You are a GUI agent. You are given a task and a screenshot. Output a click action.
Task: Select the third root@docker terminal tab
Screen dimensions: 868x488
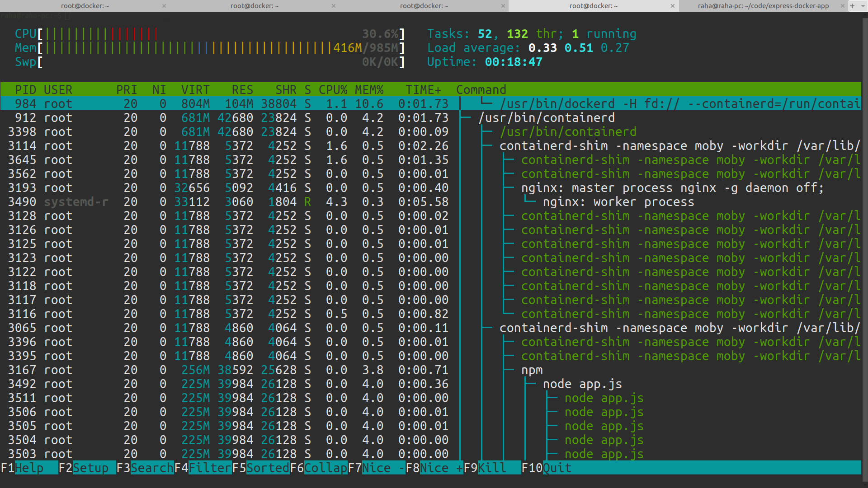pos(424,6)
